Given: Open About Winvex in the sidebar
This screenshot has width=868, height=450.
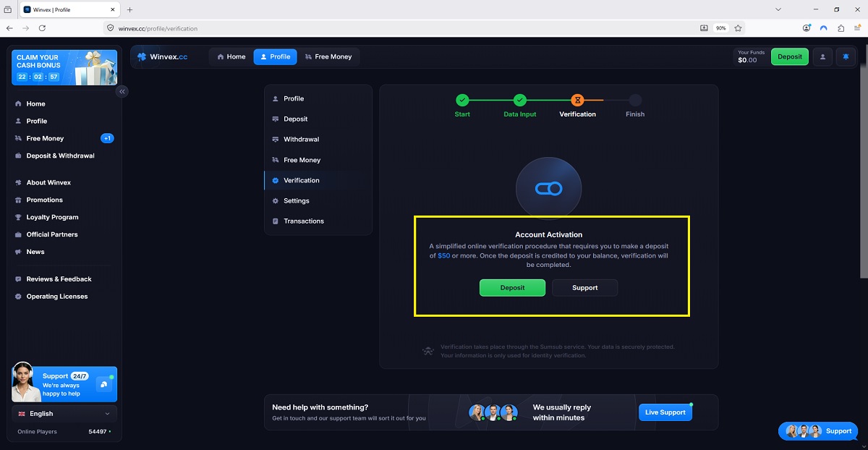Looking at the screenshot, I should 48,182.
